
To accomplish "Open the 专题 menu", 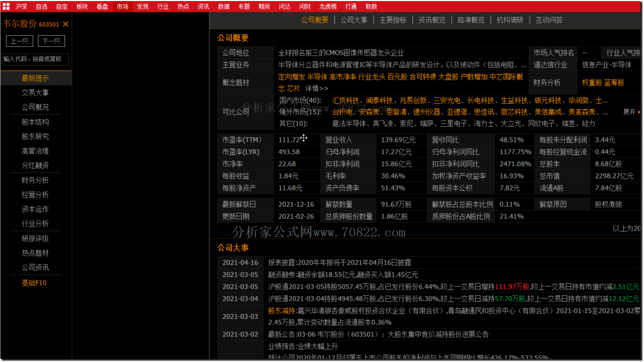I will point(244,6).
